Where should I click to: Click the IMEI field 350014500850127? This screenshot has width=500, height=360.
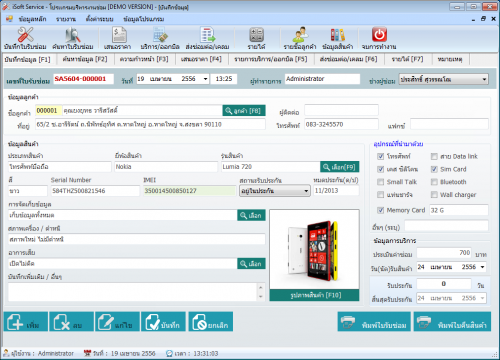pos(190,191)
